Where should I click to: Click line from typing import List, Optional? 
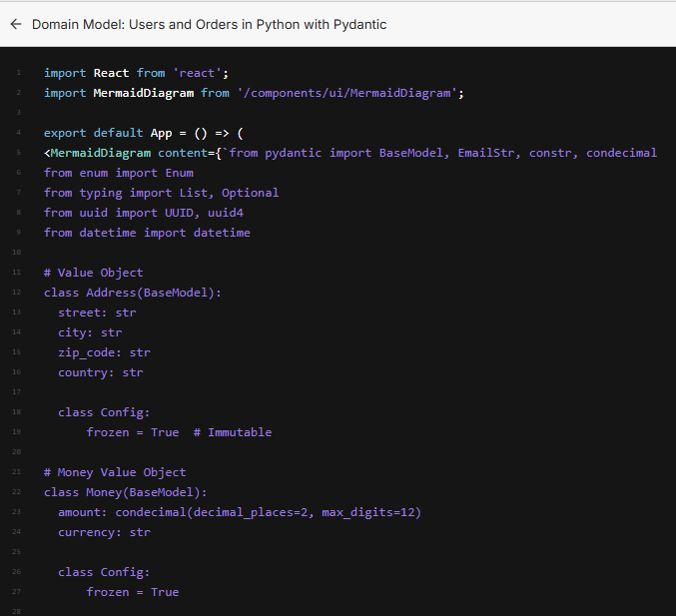pos(161,193)
